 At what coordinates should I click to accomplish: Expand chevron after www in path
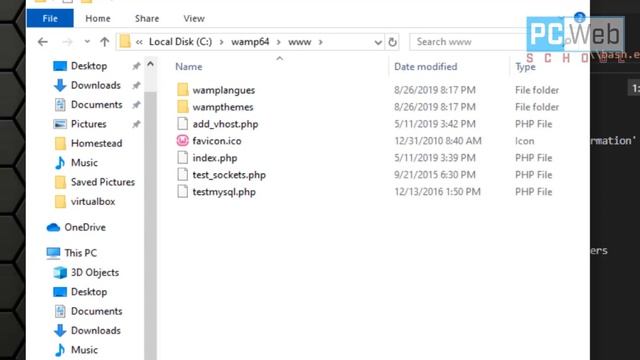pyautogui.click(x=321, y=42)
